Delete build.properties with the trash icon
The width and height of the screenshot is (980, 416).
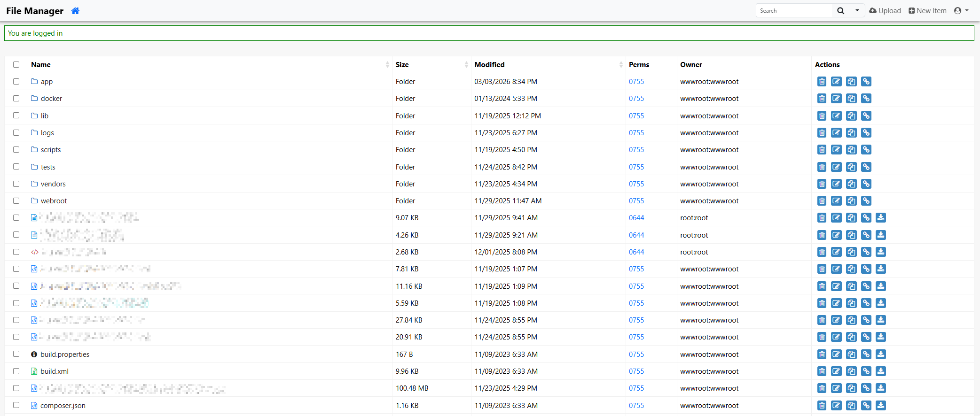click(822, 354)
